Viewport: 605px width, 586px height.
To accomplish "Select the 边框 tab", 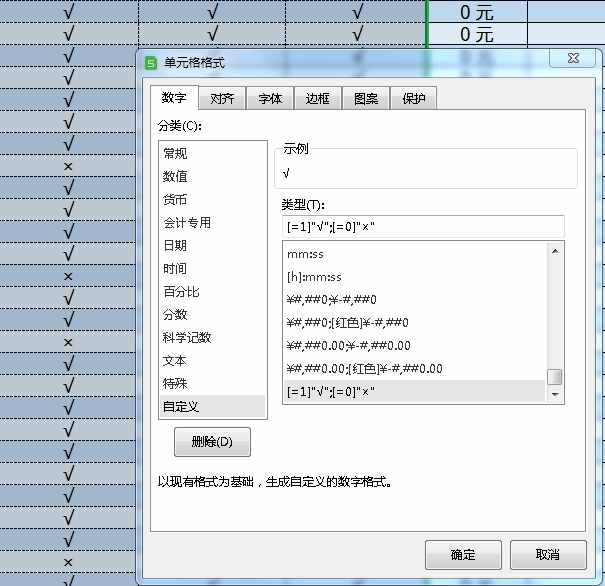I will click(x=317, y=98).
